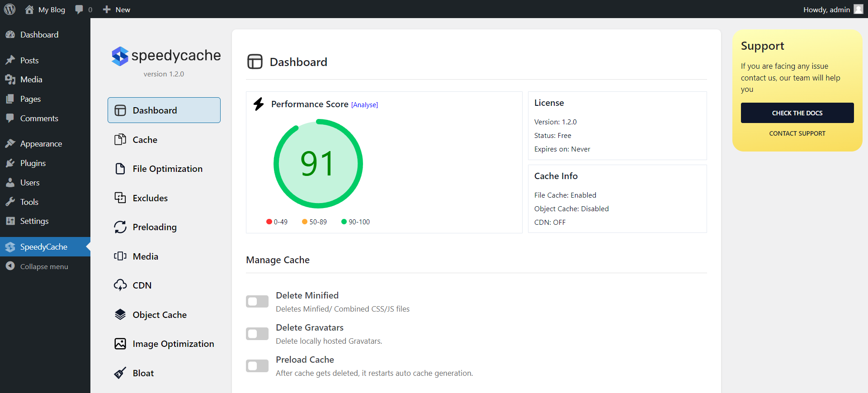Click the Bloat broom icon
The width and height of the screenshot is (868, 393).
(x=120, y=373)
